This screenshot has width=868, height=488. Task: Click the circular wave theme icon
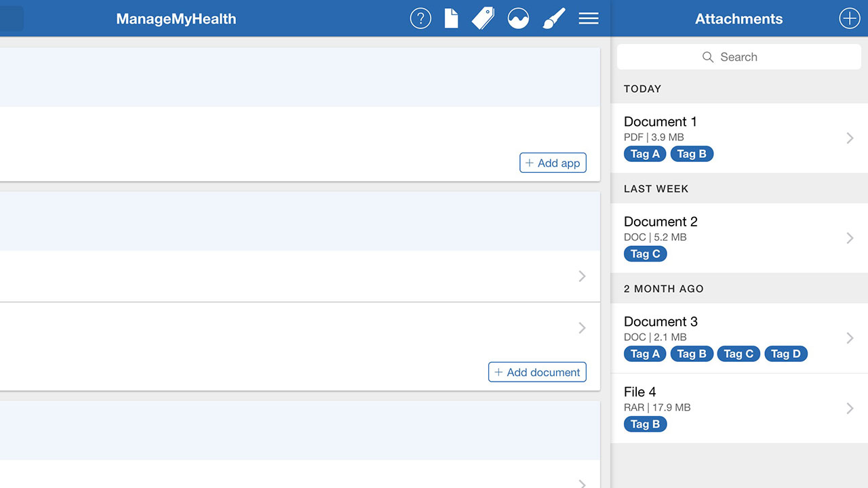coord(518,18)
